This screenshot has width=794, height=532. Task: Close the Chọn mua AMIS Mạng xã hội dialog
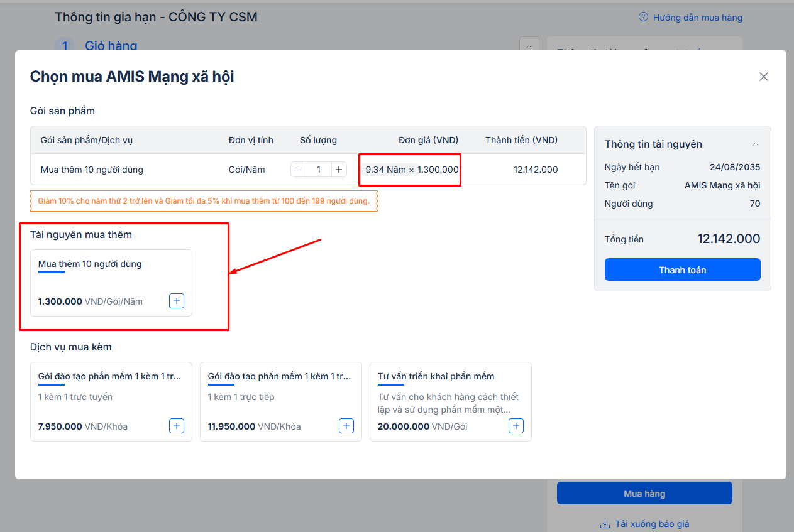point(764,77)
